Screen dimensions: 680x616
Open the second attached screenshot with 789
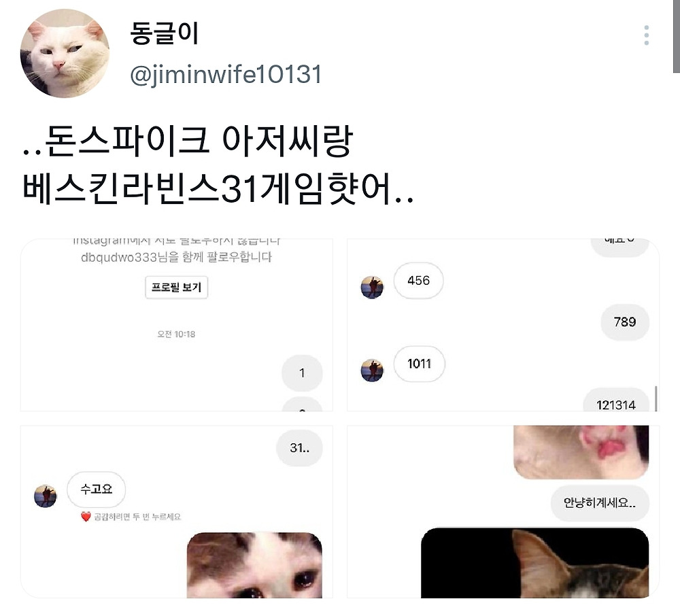[503, 324]
